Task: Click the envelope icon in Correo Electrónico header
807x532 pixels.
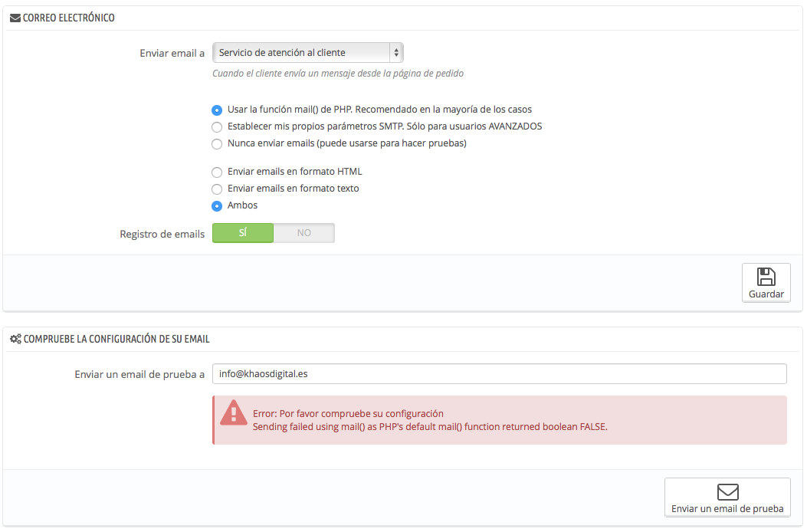Action: [15, 18]
